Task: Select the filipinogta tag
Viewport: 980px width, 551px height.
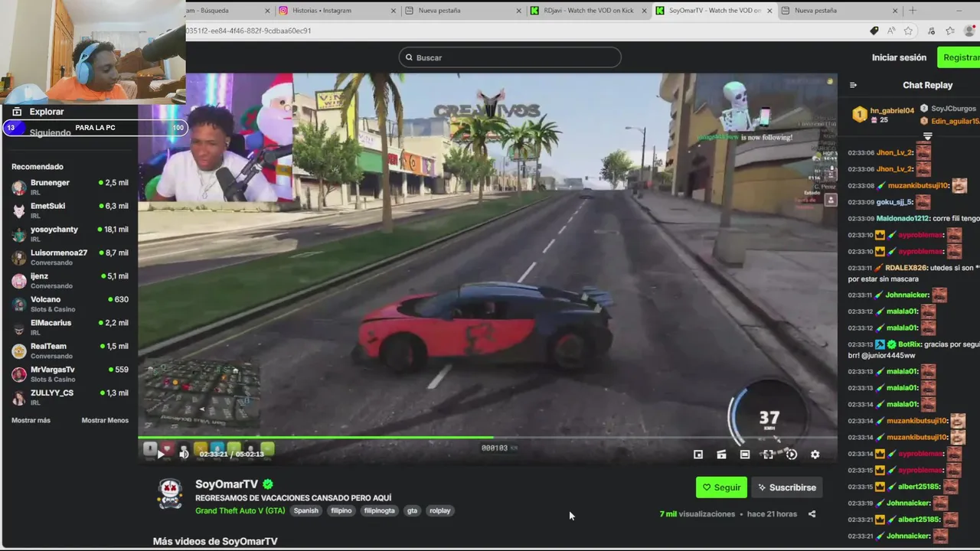Action: 380,510
